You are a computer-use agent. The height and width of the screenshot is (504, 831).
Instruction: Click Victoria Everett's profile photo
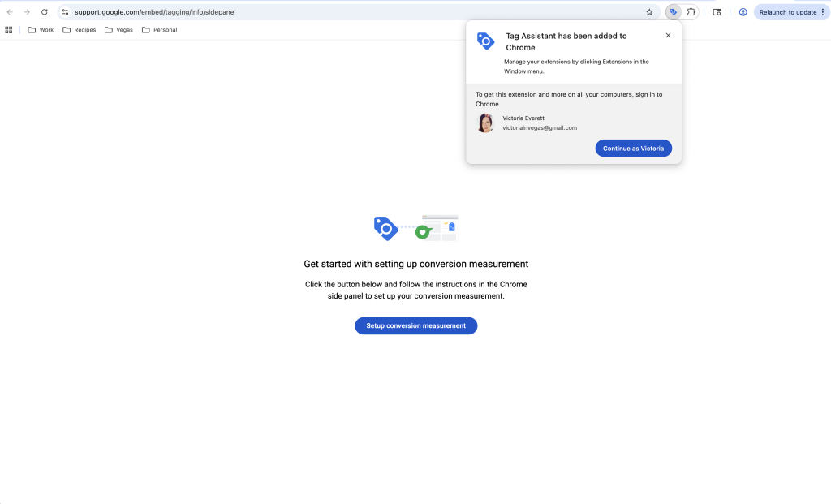485,123
